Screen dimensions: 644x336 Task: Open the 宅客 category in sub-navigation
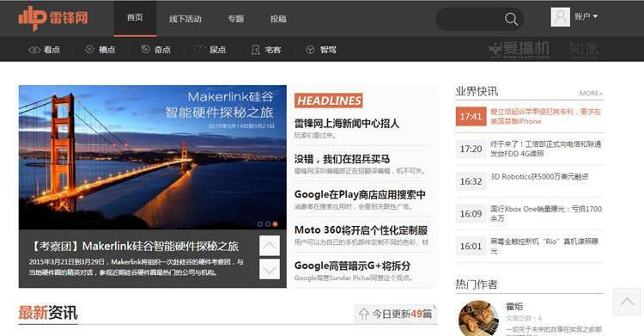(266, 50)
